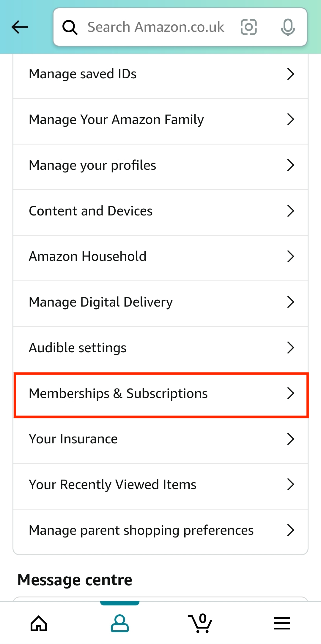Image resolution: width=321 pixels, height=644 pixels.
Task: Select Manage your profiles
Action: pyautogui.click(x=92, y=165)
